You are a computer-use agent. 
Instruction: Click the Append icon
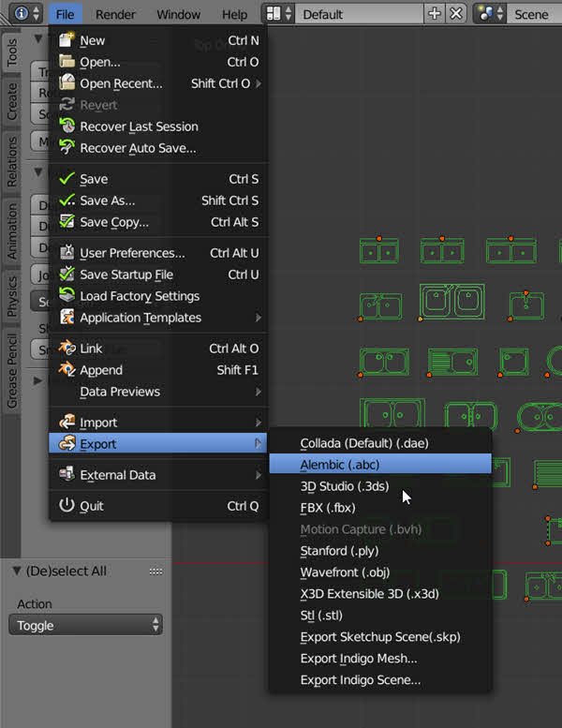pos(67,370)
